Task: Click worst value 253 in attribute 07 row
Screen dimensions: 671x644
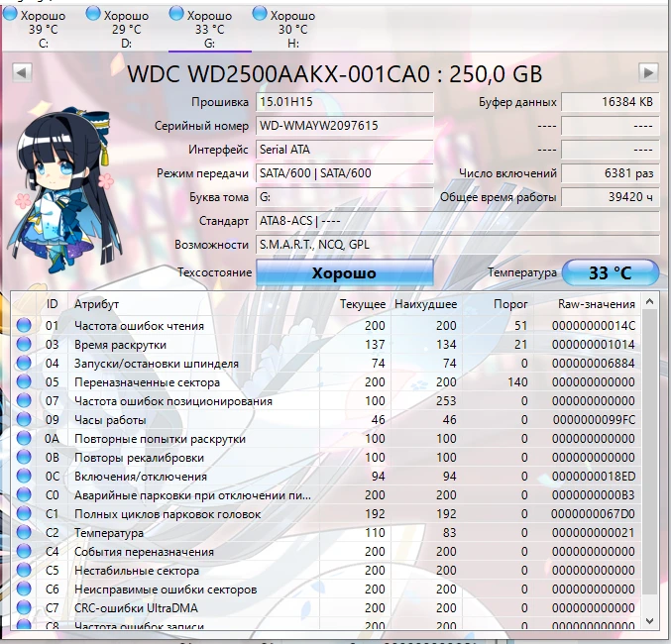Action: click(x=446, y=401)
